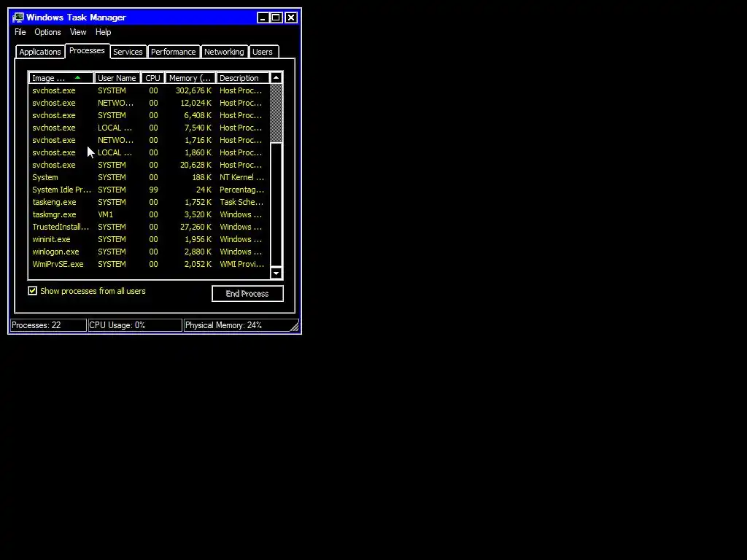The image size is (747, 560).
Task: Sort by CPU column header
Action: [153, 78]
